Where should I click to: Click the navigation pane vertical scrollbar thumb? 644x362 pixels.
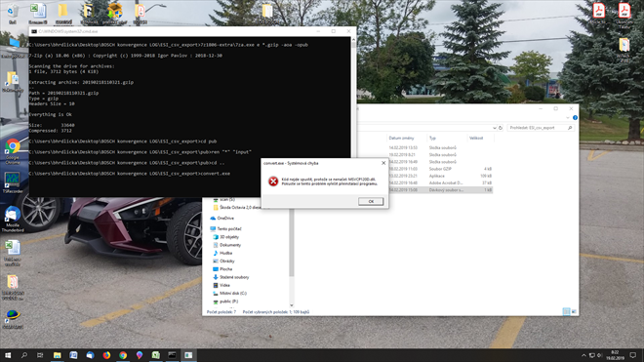coord(292,242)
